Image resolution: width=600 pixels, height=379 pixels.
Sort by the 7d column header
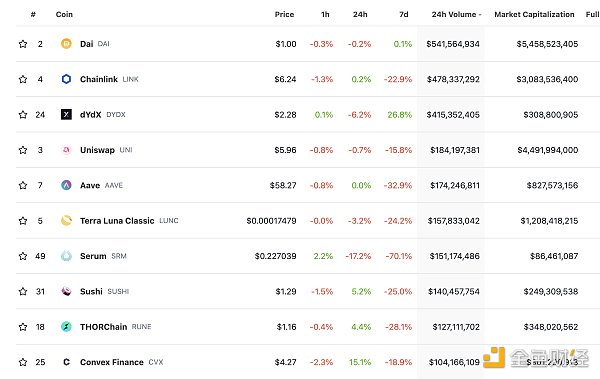click(x=404, y=15)
